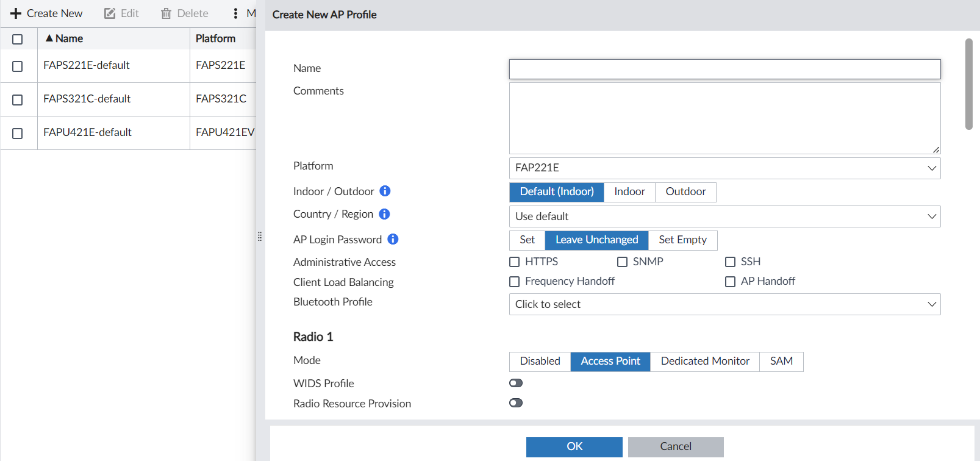Select the FAPU421E-default row checkbox
This screenshot has height=461, width=980.
point(18,134)
